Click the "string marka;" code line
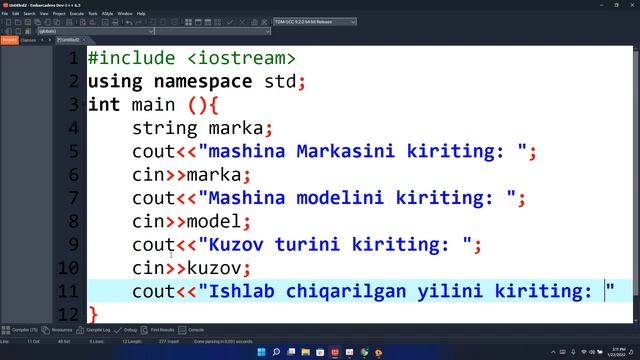Viewport: 640px width, 360px height. [x=202, y=128]
